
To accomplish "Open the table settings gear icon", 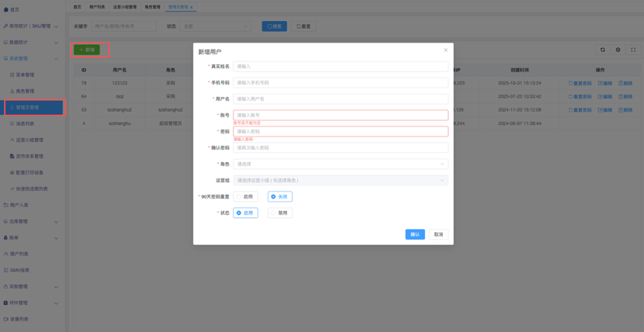I will click(x=618, y=50).
